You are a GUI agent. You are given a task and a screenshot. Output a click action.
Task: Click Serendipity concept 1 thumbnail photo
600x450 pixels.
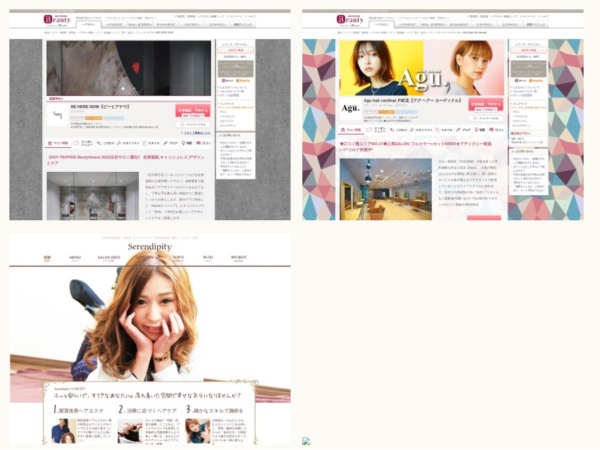coord(63,431)
